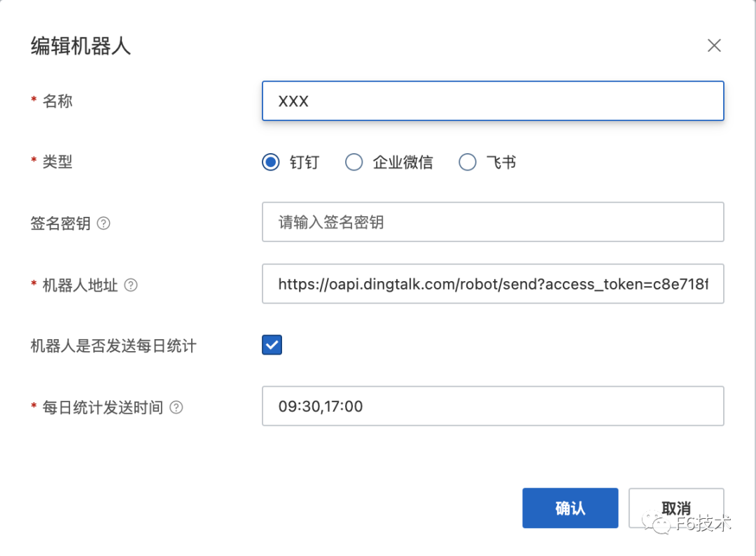This screenshot has width=756, height=556.
Task: Edit the 09:30,17:00 send time field
Action: 492,406
